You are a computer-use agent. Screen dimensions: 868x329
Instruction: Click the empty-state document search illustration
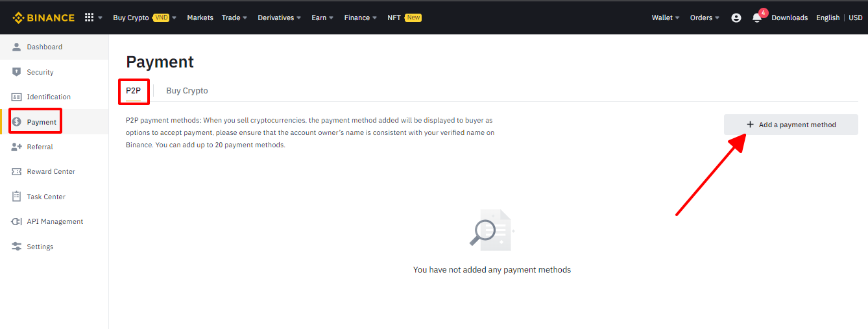pos(492,230)
